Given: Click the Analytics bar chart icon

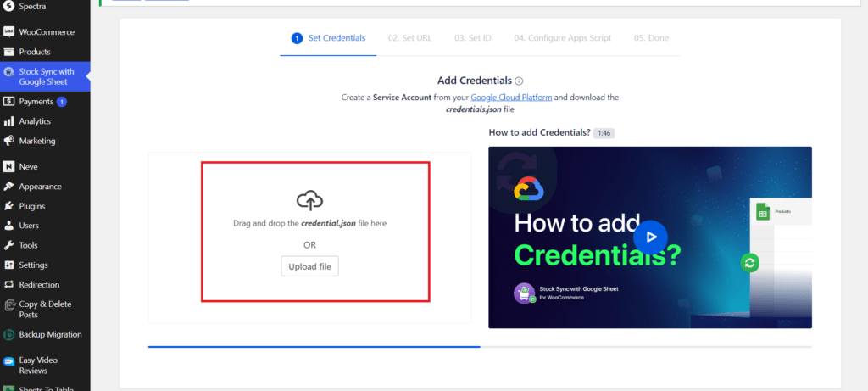Looking at the screenshot, I should [8, 121].
